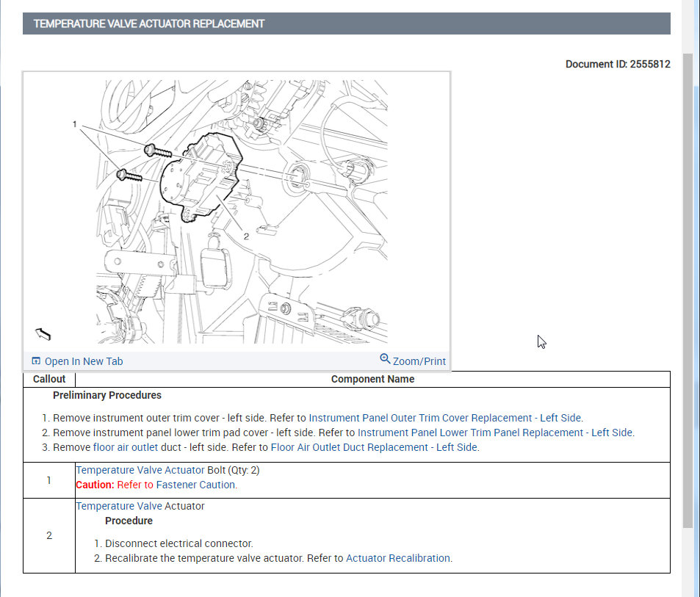Image resolution: width=700 pixels, height=597 pixels.
Task: Click the 'floor air outlet' link
Action: tap(125, 447)
